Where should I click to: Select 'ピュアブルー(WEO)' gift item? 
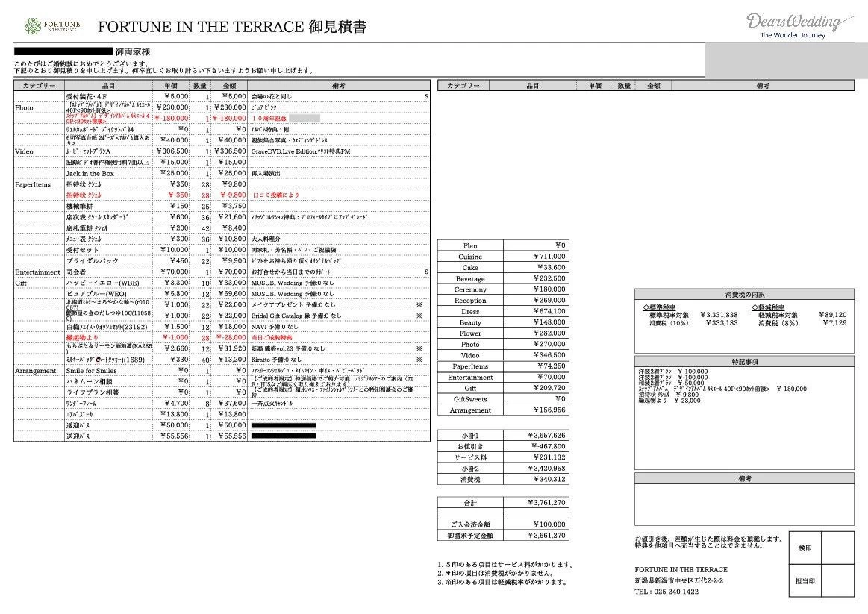coord(96,294)
